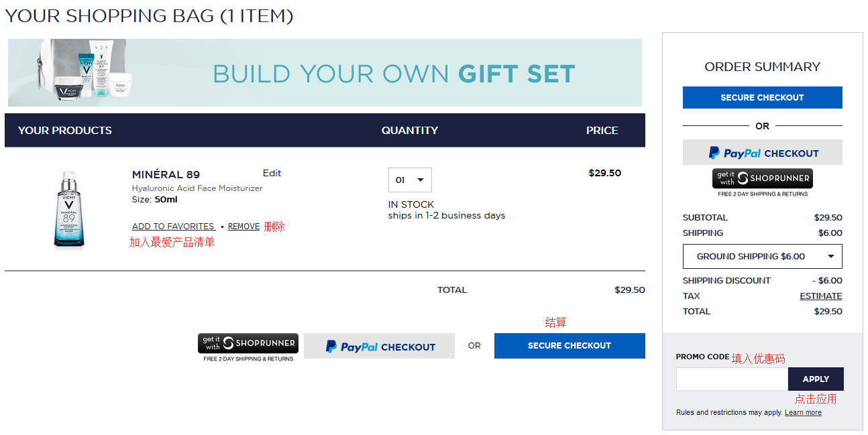This screenshot has height=435, width=868.
Task: Pay with PayPal Checkout in order summary
Action: [x=762, y=153]
